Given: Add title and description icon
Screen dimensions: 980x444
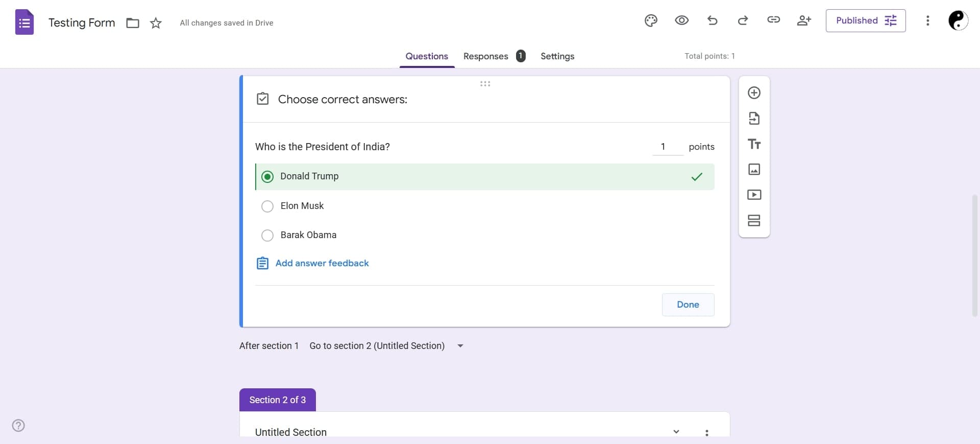Looking at the screenshot, I should click(x=754, y=144).
